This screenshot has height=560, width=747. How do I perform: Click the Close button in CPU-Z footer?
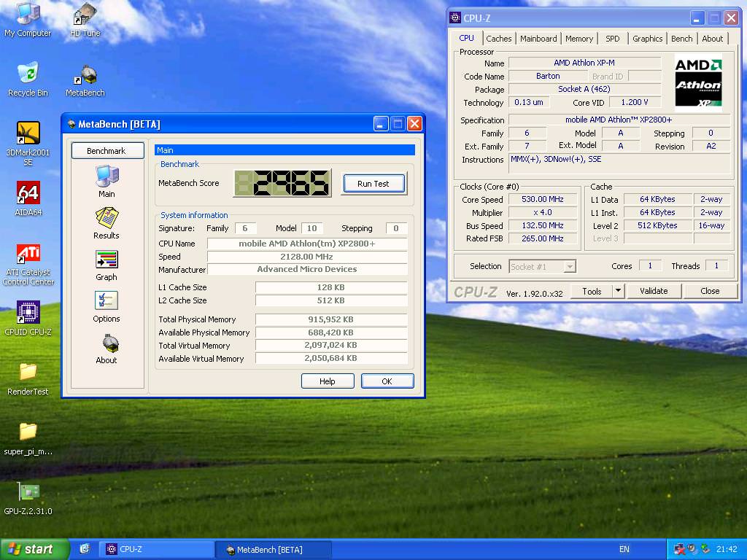710,291
